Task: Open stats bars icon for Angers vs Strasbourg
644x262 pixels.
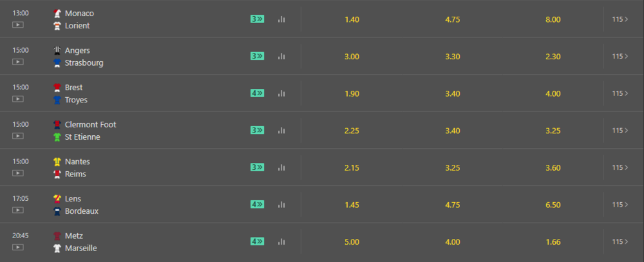Action: 281,56
